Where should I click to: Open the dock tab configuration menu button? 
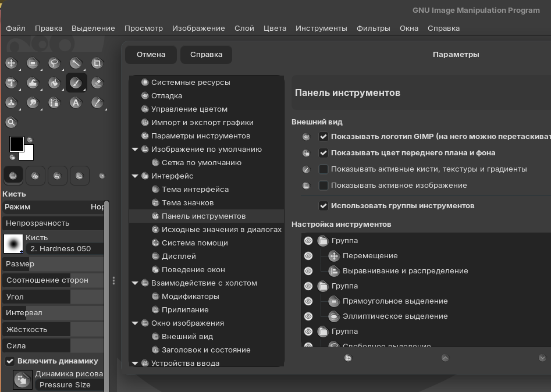point(102,176)
